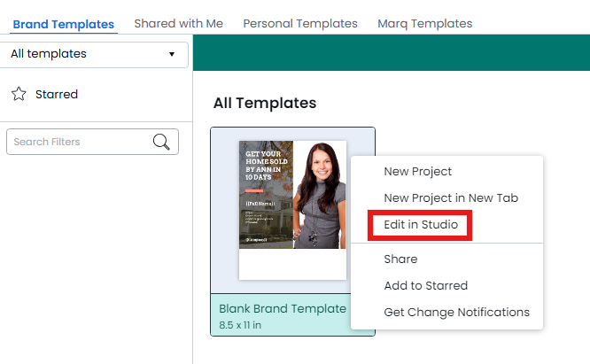Click the Blank Brand Template name

click(283, 309)
